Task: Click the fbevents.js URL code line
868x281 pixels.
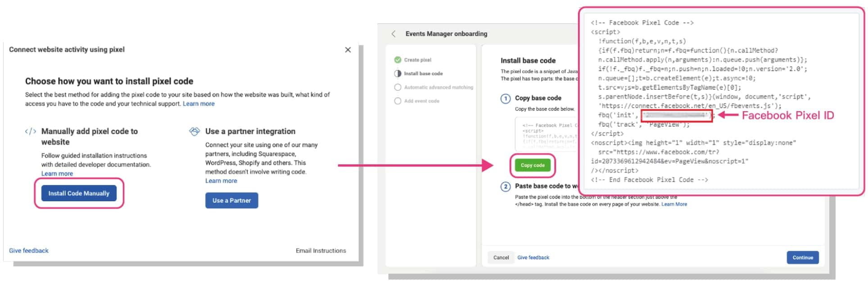Action: click(690, 106)
